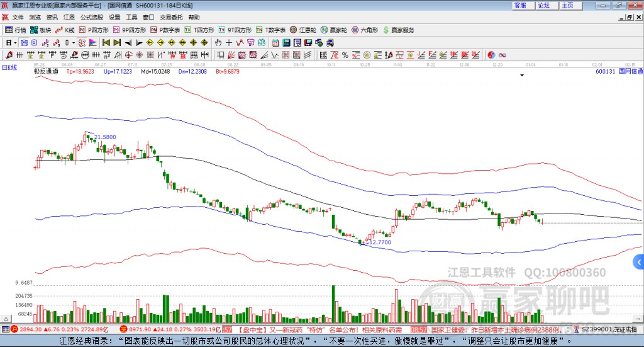Open the 工具 menu
This screenshot has height=347, width=644.
coord(131,17)
